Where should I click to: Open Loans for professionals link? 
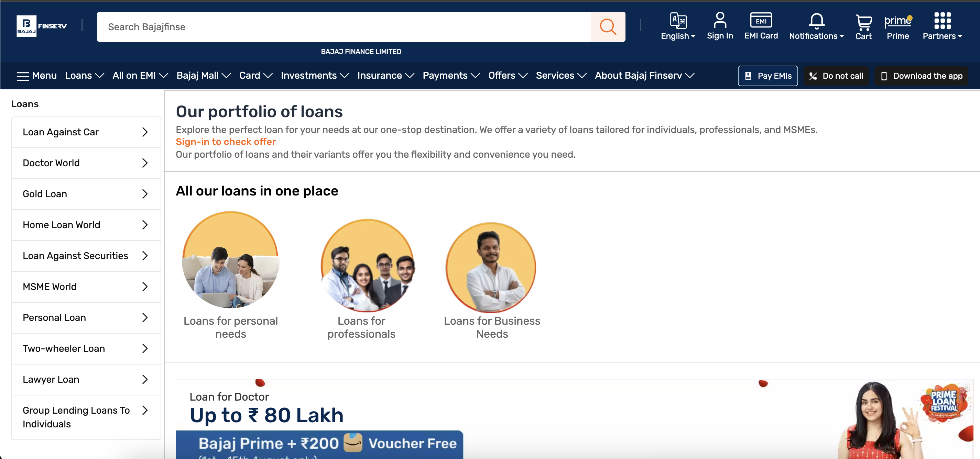click(x=361, y=327)
